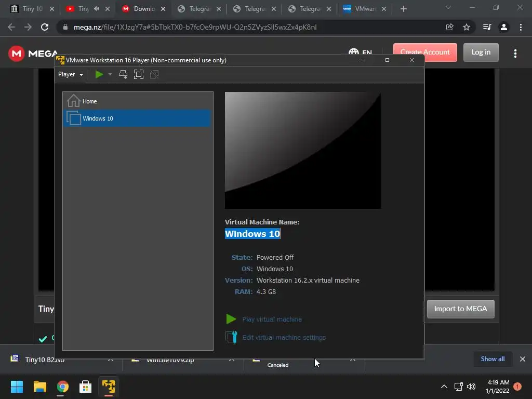
Task: Click the wrench settings icon
Action: point(231,337)
